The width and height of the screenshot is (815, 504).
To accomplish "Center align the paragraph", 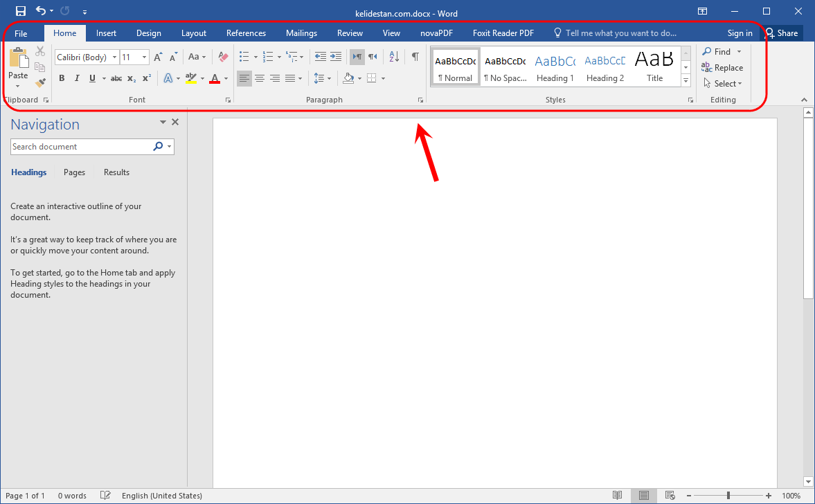I will click(260, 78).
